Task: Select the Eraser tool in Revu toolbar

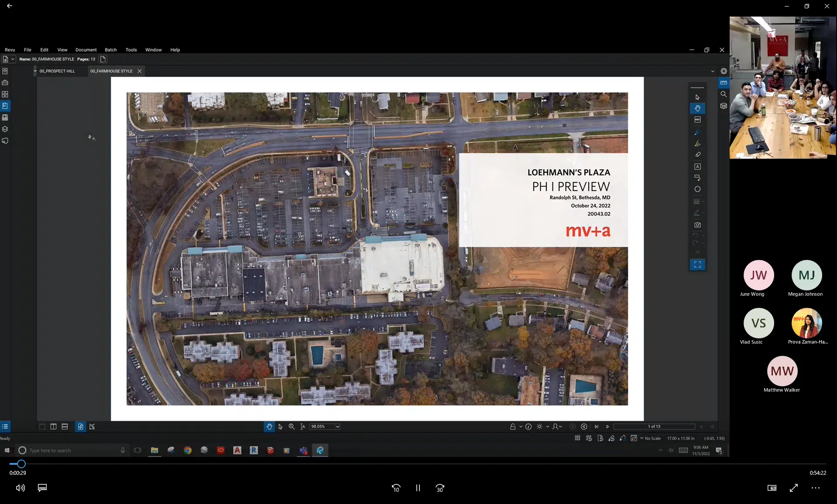Action: click(697, 154)
